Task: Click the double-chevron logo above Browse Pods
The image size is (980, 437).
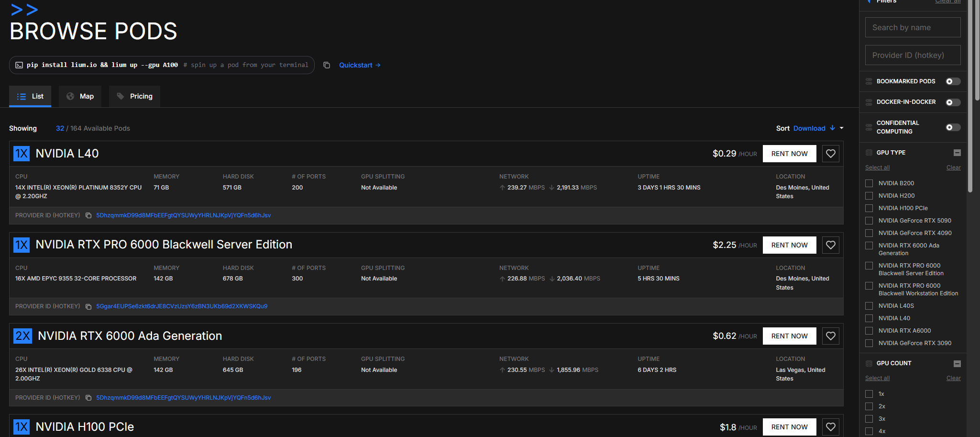Action: point(24,10)
